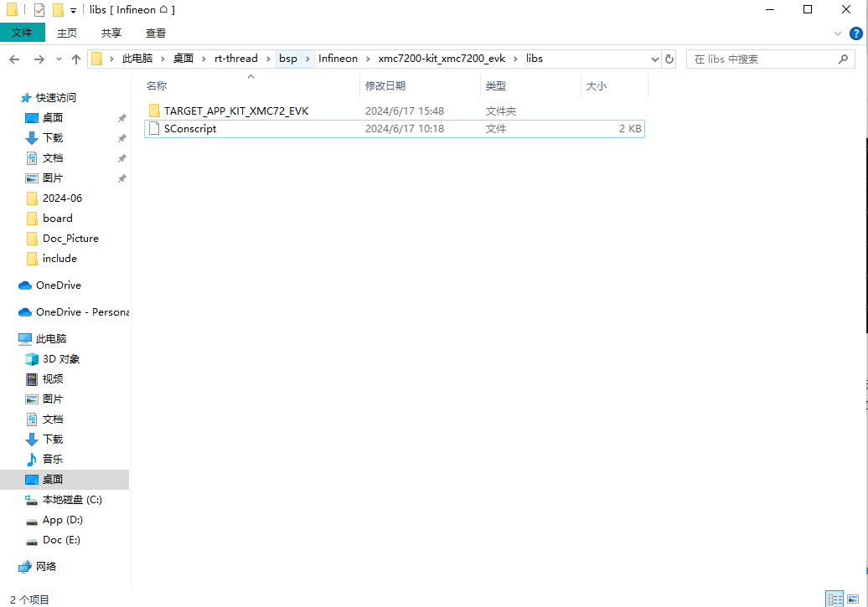868x607 pixels.
Task: Refresh the current folder view
Action: coord(669,59)
